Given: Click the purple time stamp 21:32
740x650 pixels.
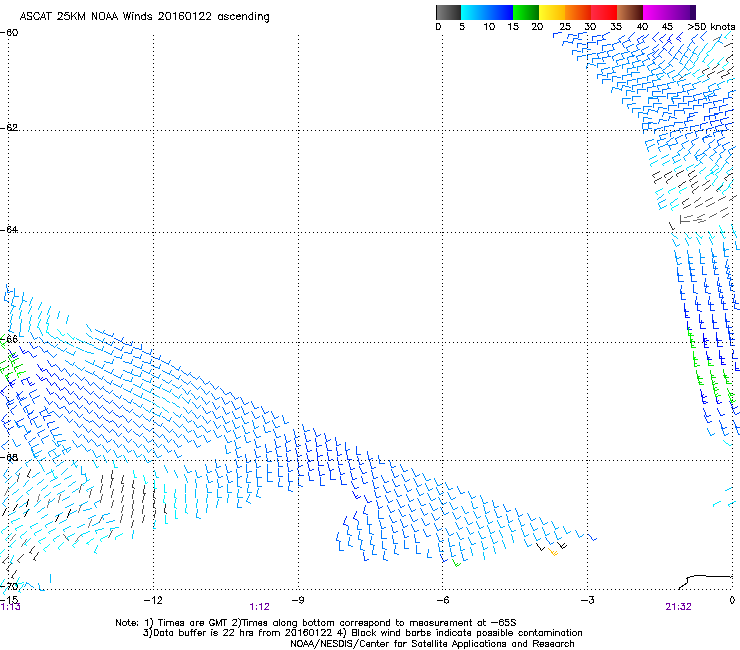Looking at the screenshot, I should tap(678, 607).
